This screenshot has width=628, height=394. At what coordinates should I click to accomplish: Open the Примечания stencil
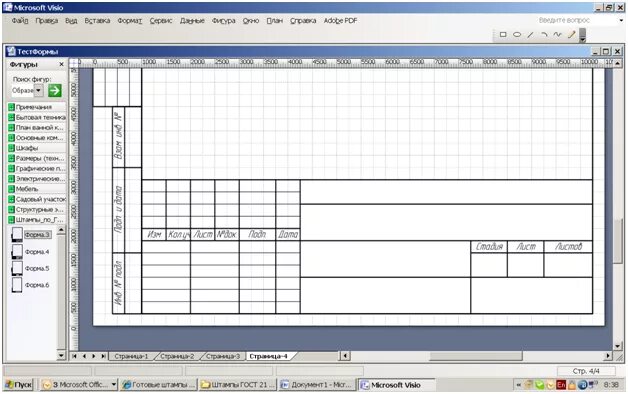click(37, 107)
